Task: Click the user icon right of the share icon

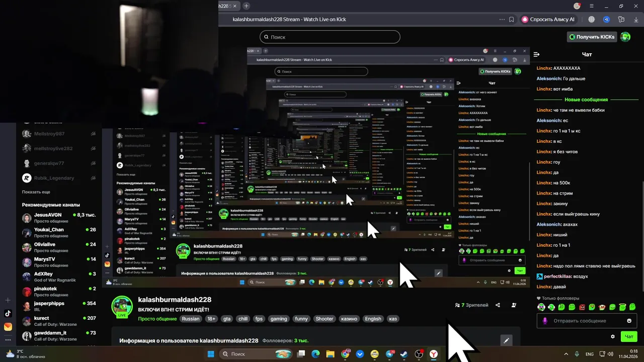Action: point(514,305)
